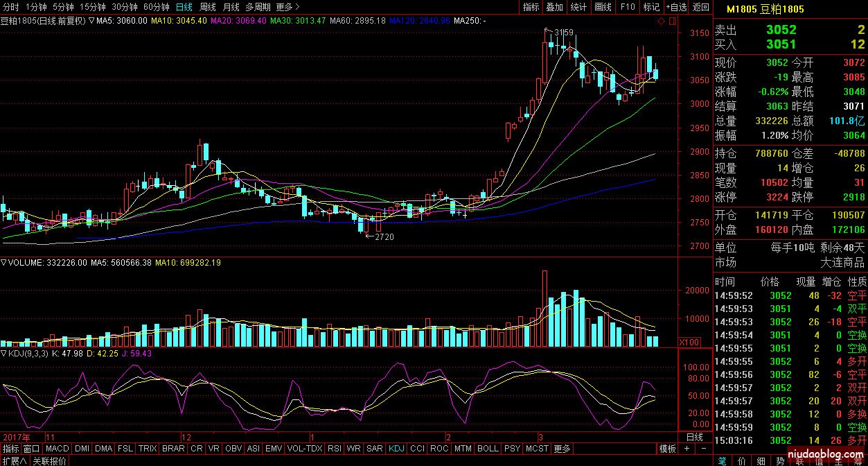This screenshot has width=868, height=466.
Task: Select the 笔 tick tab at bottom right
Action: click(x=722, y=460)
